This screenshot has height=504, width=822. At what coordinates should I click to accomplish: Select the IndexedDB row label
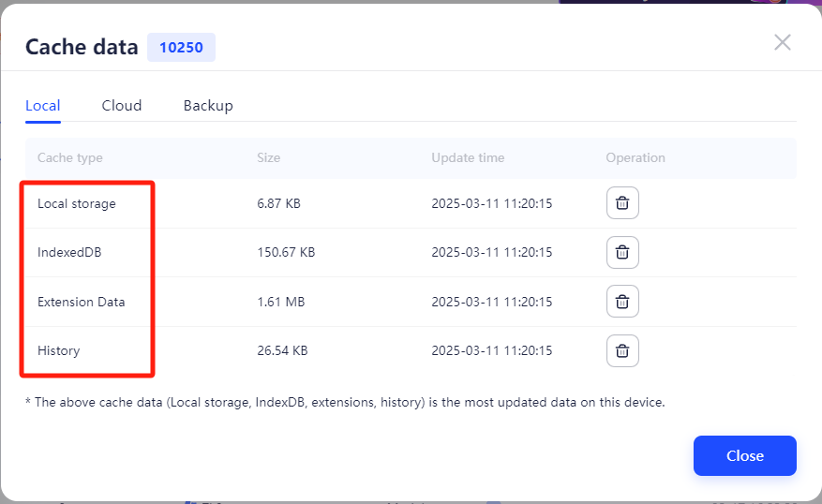pos(69,252)
